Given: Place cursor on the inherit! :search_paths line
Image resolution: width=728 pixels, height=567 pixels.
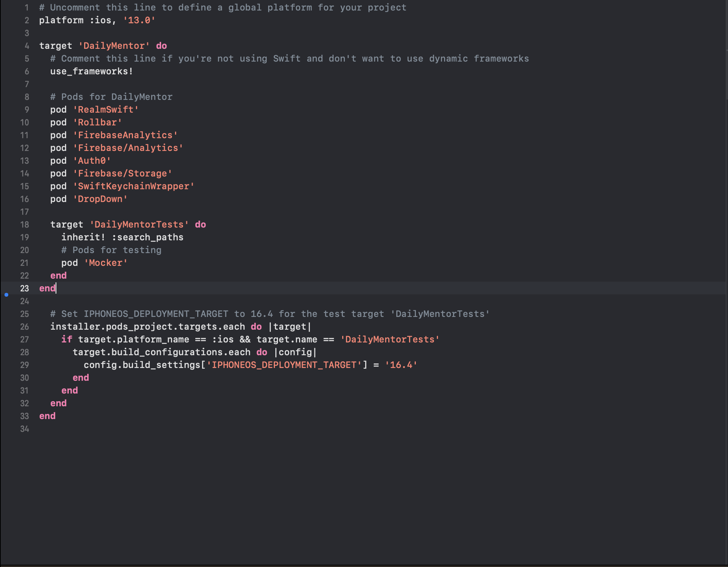Looking at the screenshot, I should coord(122,237).
